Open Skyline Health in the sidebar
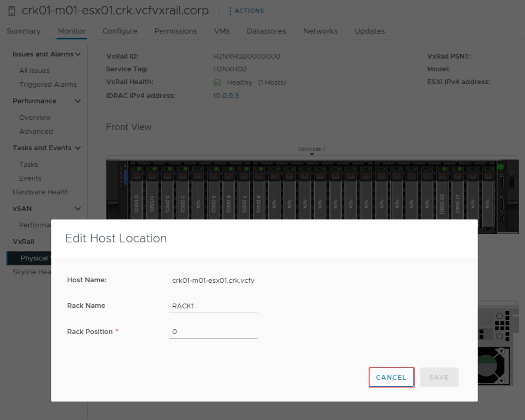Screen dimensions: 525x420 [x=32, y=272]
